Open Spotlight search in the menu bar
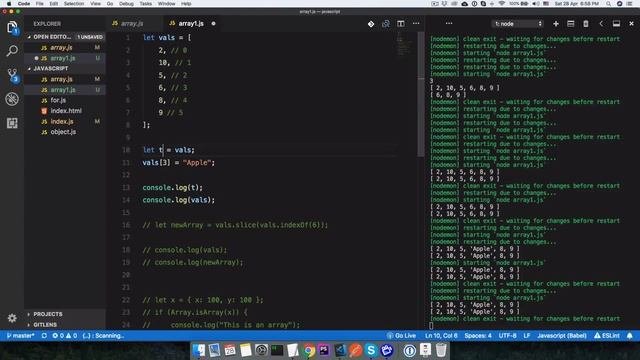The height and width of the screenshot is (360, 640). pos(608,4)
